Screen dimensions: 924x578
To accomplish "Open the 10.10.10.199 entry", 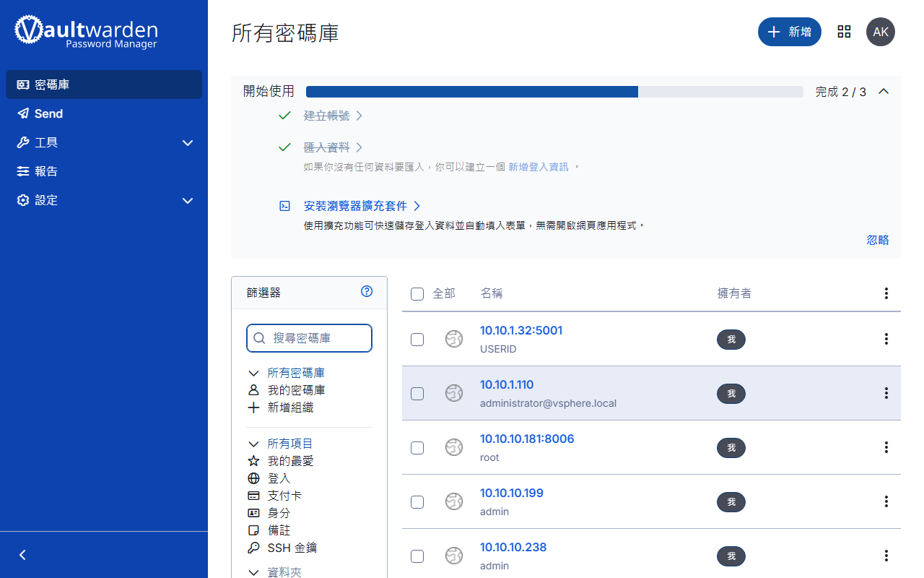I will [512, 493].
